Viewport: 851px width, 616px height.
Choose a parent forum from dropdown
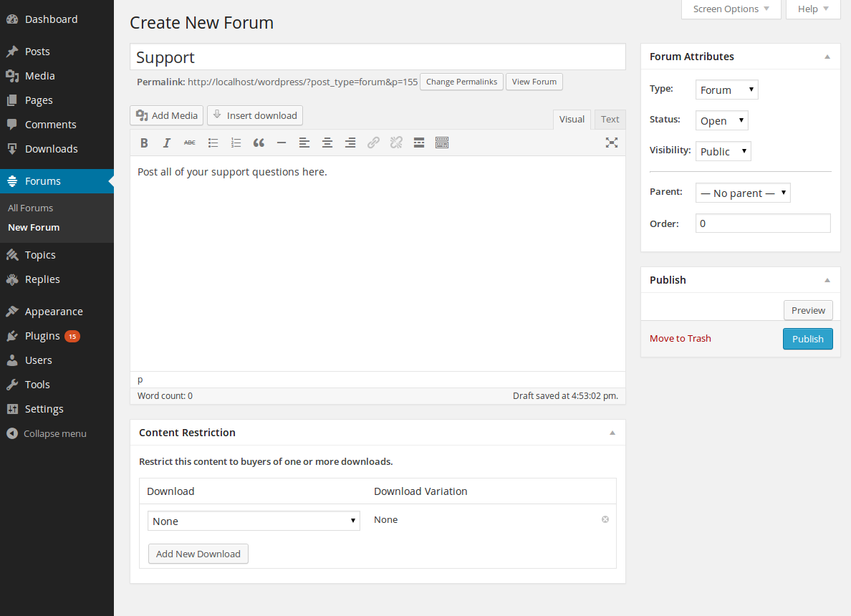tap(742, 193)
